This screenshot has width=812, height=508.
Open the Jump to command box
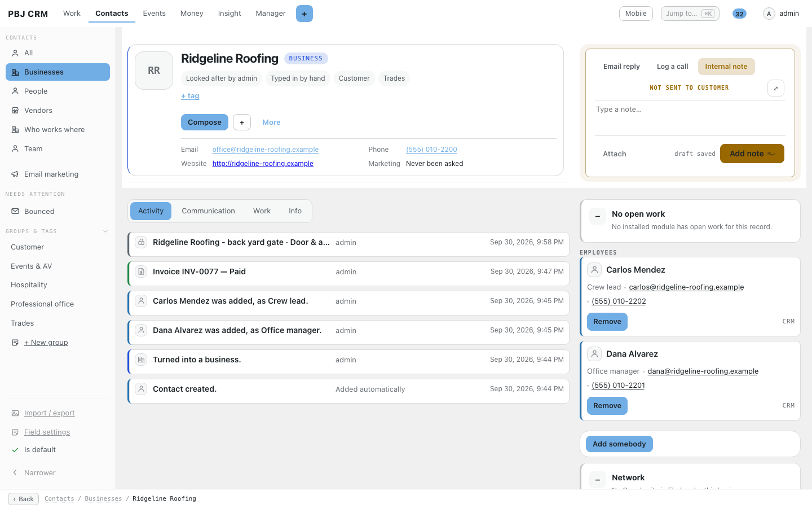690,14
